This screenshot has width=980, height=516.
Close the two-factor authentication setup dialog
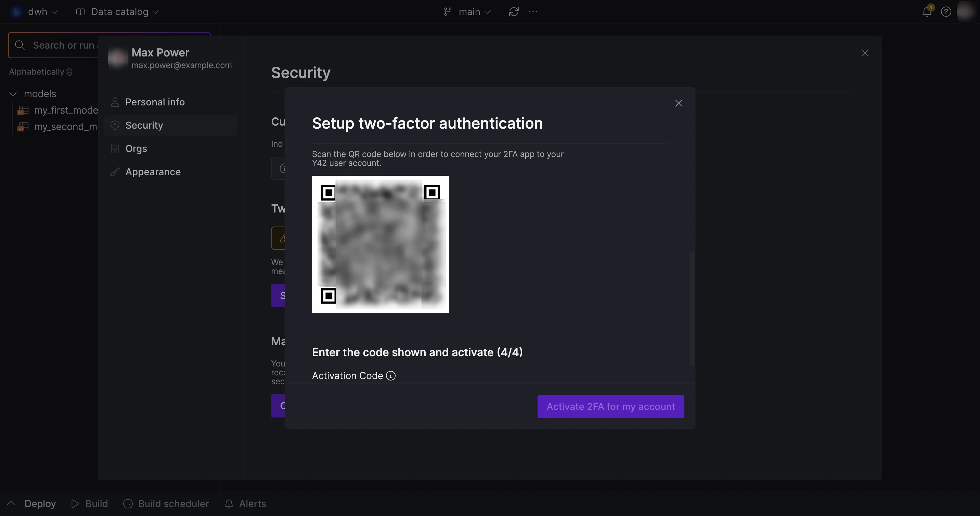(x=678, y=103)
